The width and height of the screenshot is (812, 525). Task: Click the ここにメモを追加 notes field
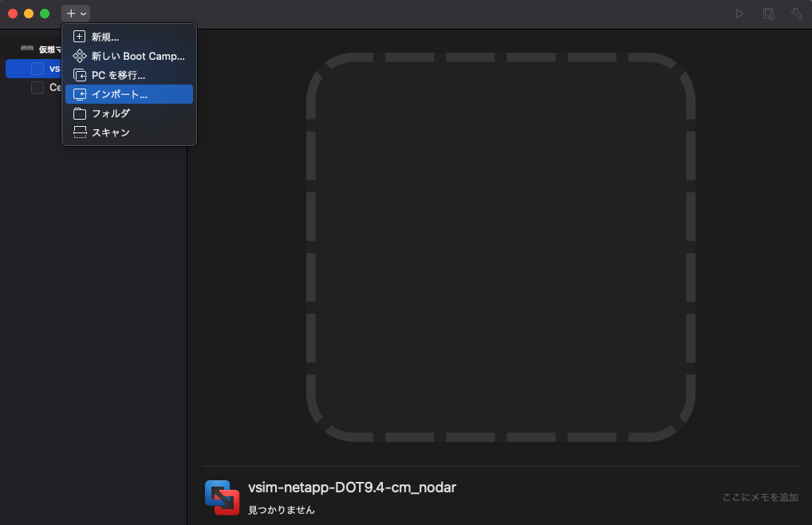pos(760,497)
